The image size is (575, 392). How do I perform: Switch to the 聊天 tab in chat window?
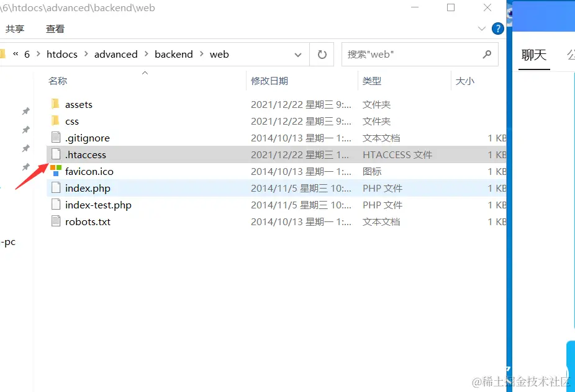[x=534, y=55]
